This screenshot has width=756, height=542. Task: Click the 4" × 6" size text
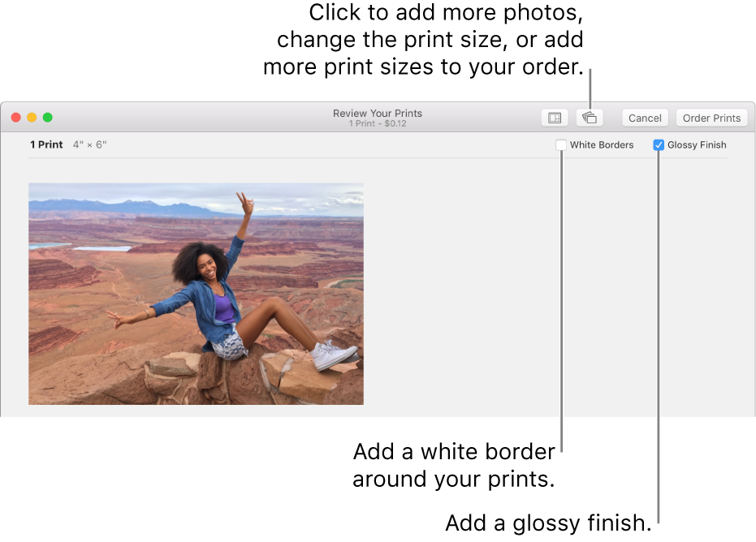click(x=89, y=144)
